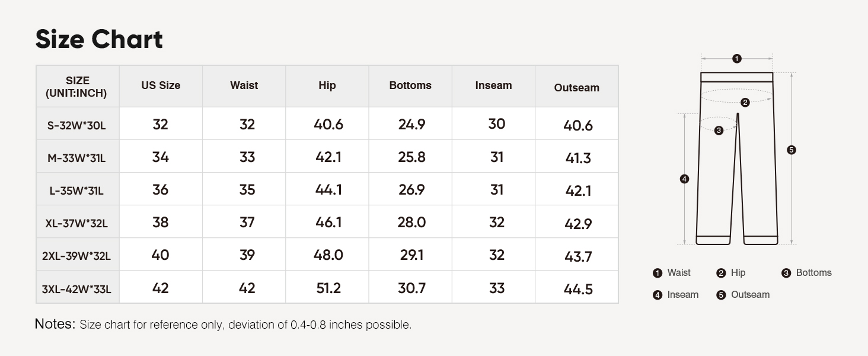
Task: Click the 29.1 bottoms value cell
Action: [x=410, y=255]
